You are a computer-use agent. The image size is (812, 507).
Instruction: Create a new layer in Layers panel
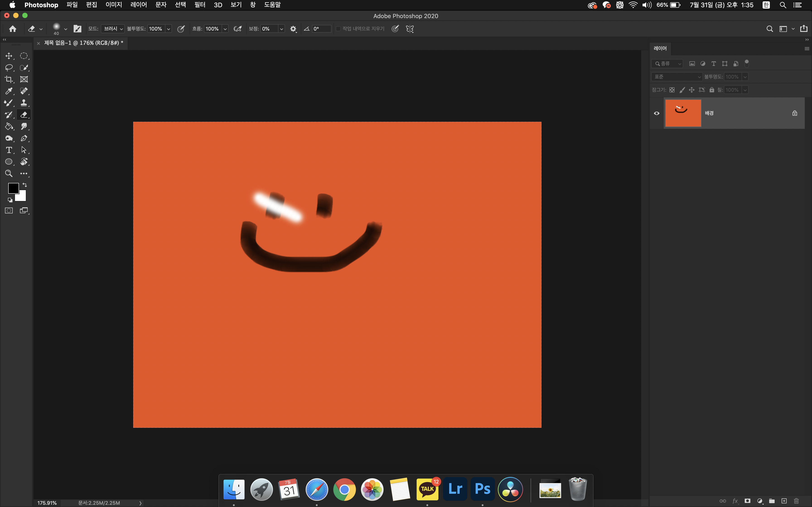tap(784, 501)
